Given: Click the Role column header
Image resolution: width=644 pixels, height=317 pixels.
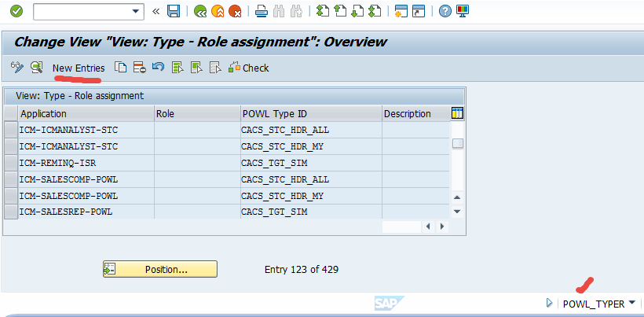Looking at the screenshot, I should [x=198, y=114].
